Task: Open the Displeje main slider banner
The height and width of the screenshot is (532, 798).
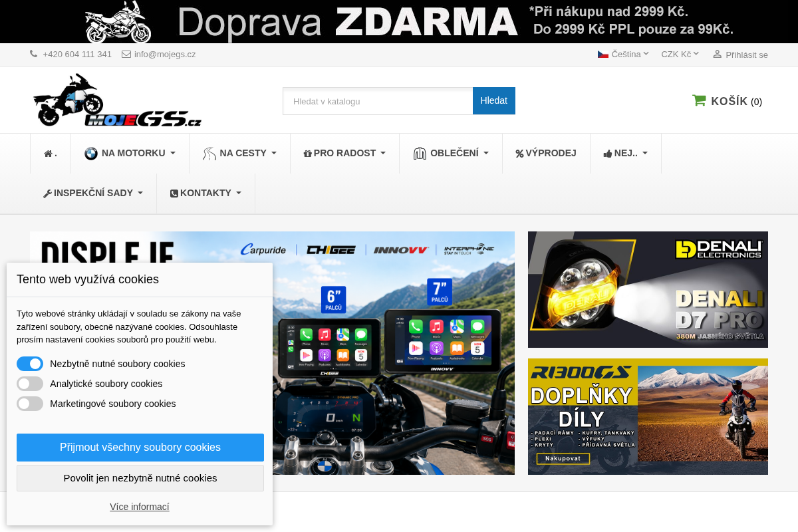Action: click(272, 353)
